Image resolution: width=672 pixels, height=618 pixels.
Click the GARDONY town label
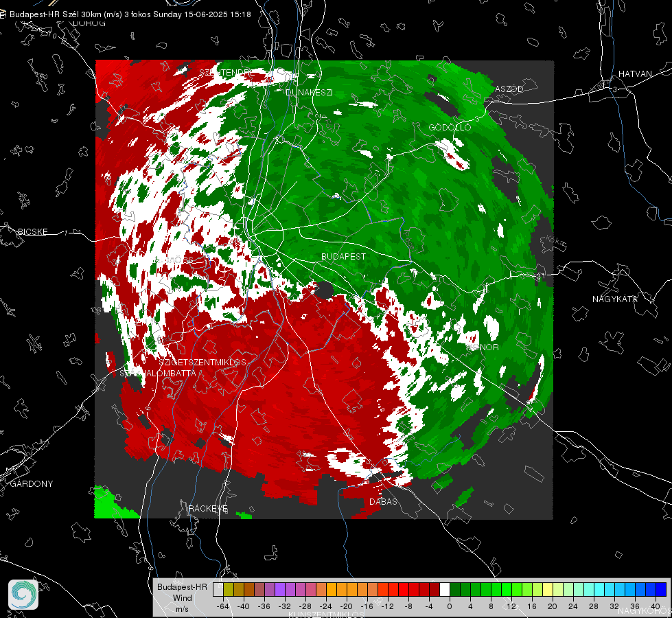pyautogui.click(x=32, y=484)
